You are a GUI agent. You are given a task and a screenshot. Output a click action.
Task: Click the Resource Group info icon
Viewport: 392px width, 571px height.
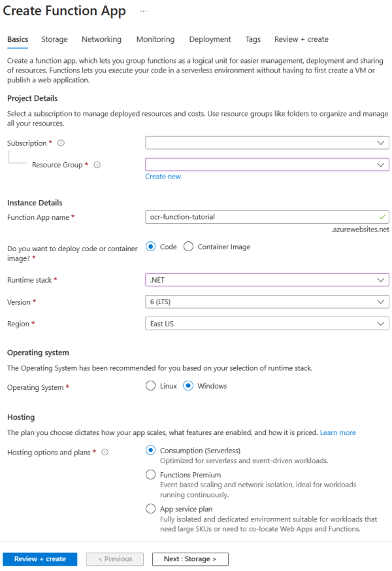pos(97,165)
